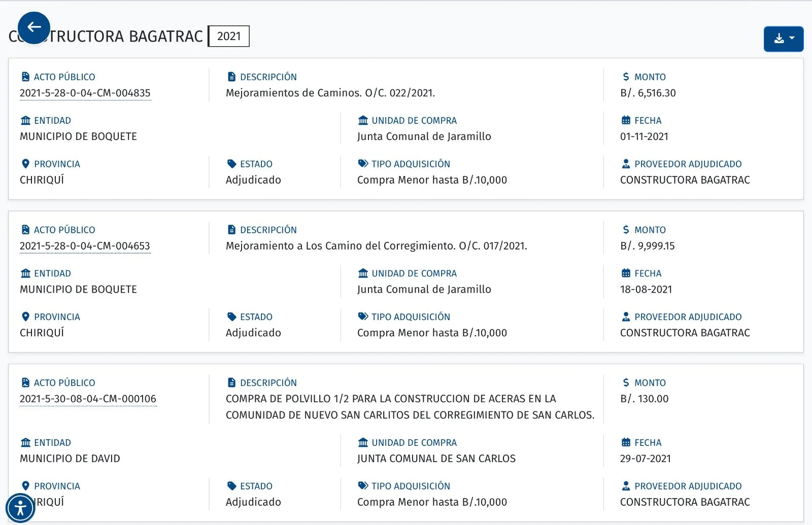Click Proveedor Adjudicado person icon in 004835 card

pos(626,164)
